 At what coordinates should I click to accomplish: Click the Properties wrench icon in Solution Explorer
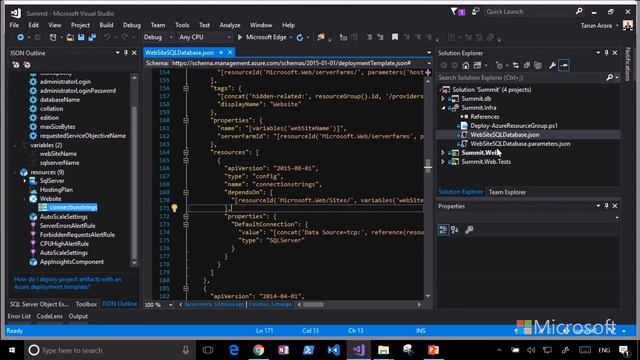tap(552, 65)
